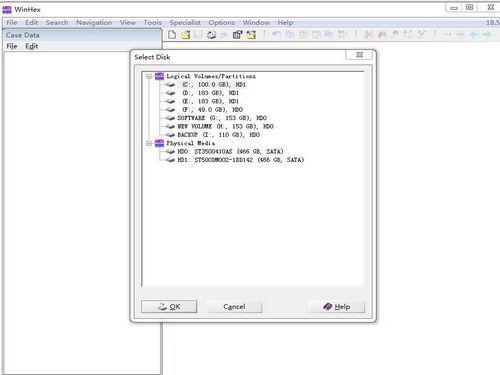The width and height of the screenshot is (500, 375).
Task: Open the Specialist menu
Action: 185,22
